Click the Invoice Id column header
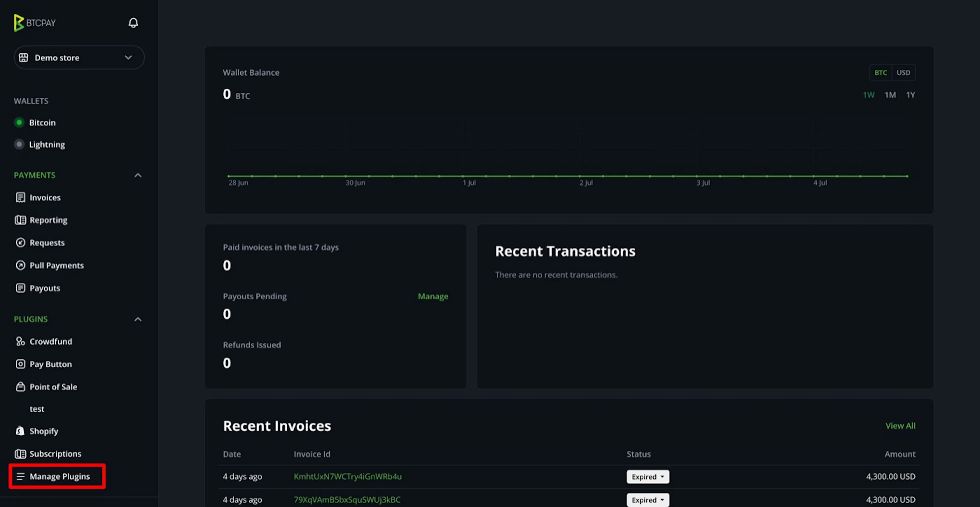The width and height of the screenshot is (980, 507). tap(312, 454)
